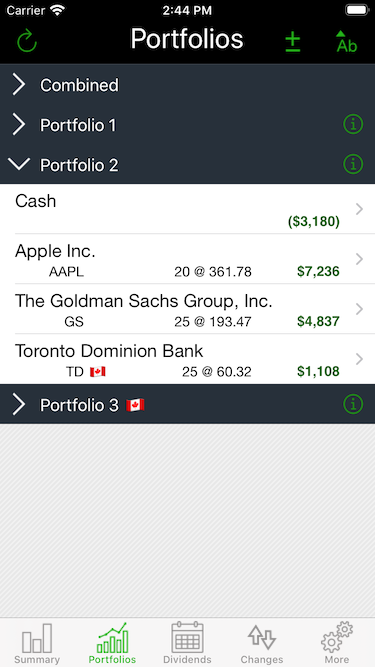Open the Cash row details

188,209
